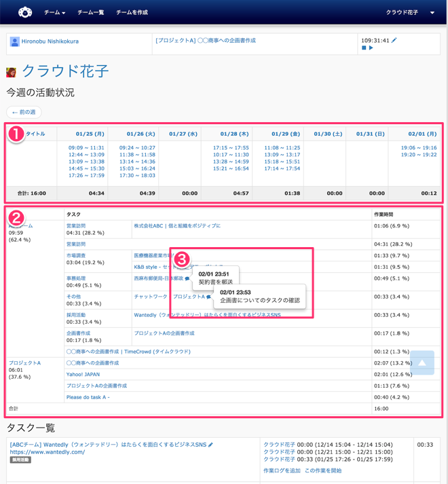Click the pencil icon beside timer 109:31:41

(394, 41)
